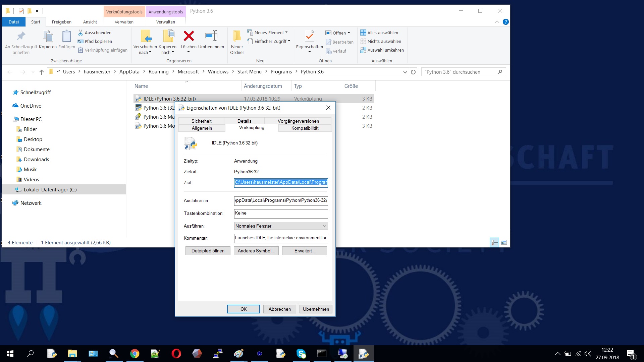The image size is (644, 362).
Task: Open the Kompatibilität tab
Action: click(305, 128)
